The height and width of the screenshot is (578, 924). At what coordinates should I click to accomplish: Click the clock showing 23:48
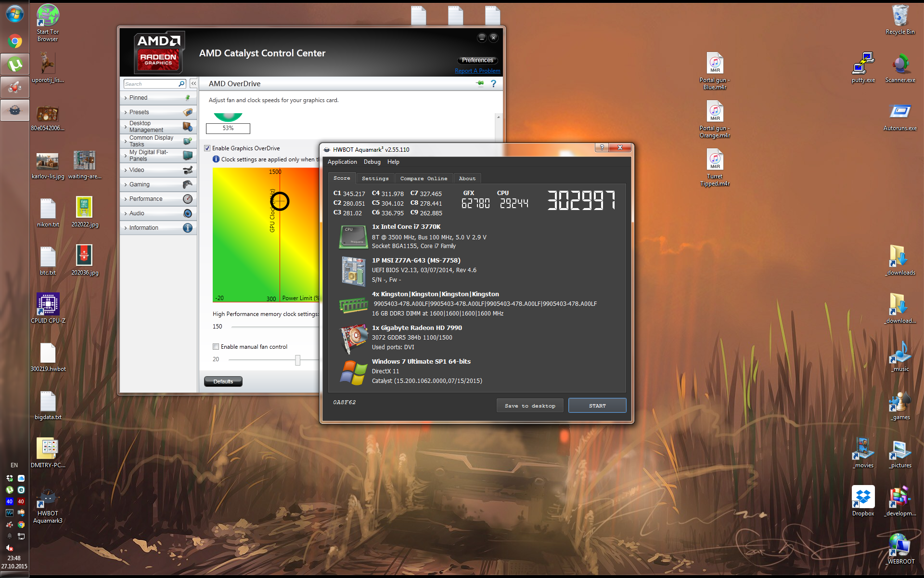[14, 558]
